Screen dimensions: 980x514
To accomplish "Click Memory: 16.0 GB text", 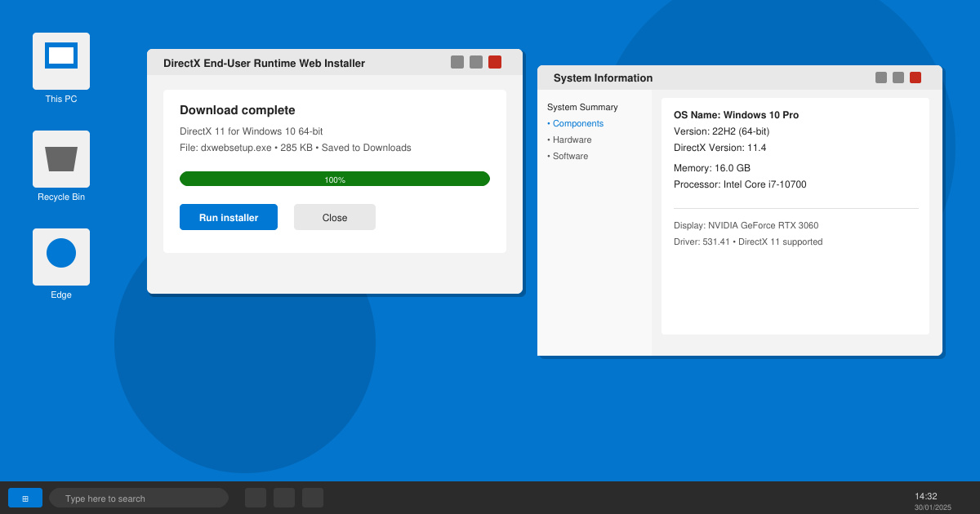I will pos(712,168).
